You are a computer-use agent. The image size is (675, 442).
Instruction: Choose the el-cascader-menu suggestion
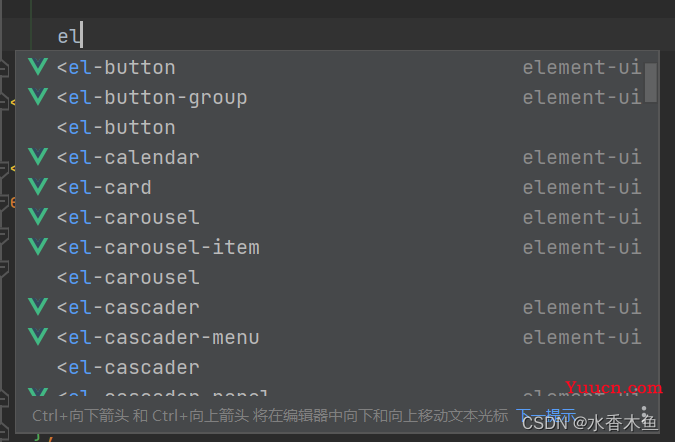point(330,337)
